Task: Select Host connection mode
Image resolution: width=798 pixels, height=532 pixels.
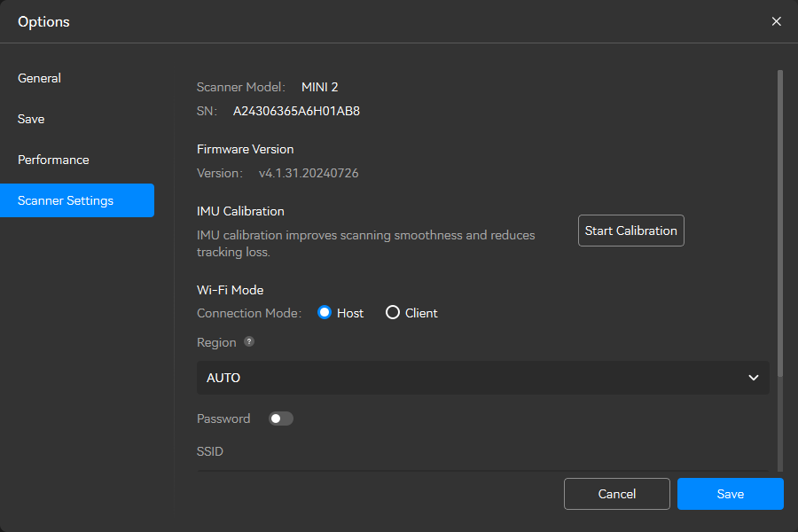Action: point(325,313)
